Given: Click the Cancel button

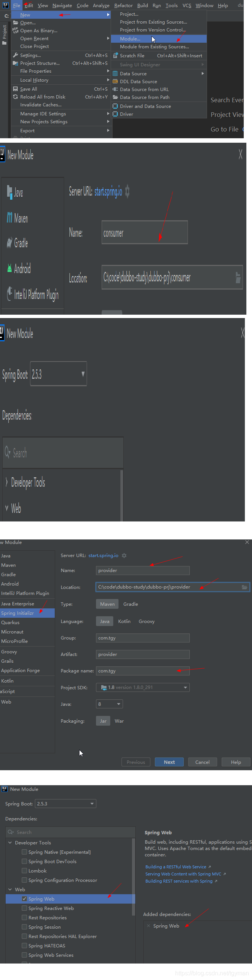Looking at the screenshot, I should (x=202, y=762).
